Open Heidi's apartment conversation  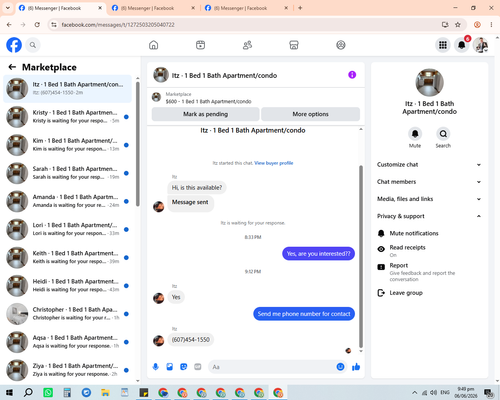click(x=67, y=286)
